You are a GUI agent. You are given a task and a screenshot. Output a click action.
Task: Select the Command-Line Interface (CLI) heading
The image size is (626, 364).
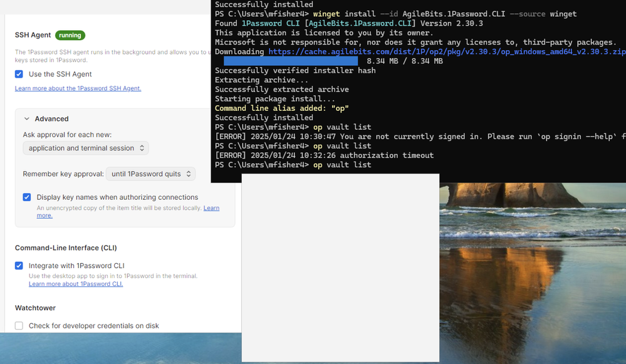pos(66,248)
